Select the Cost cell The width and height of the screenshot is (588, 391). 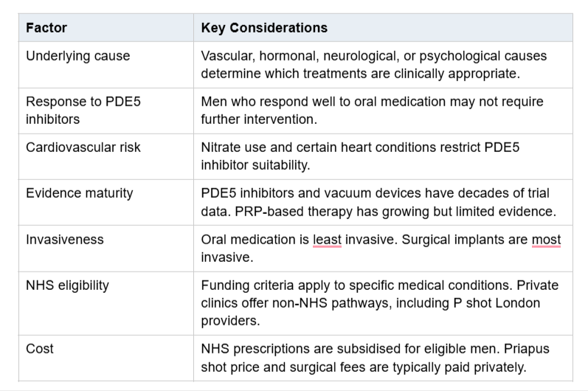106,359
